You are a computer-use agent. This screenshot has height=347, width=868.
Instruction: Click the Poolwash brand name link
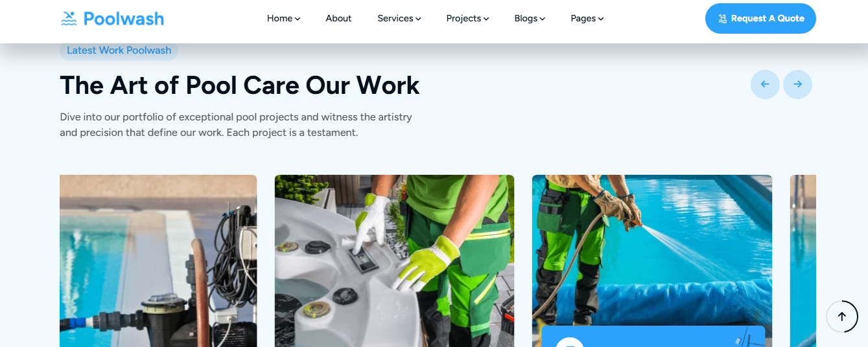click(x=124, y=19)
